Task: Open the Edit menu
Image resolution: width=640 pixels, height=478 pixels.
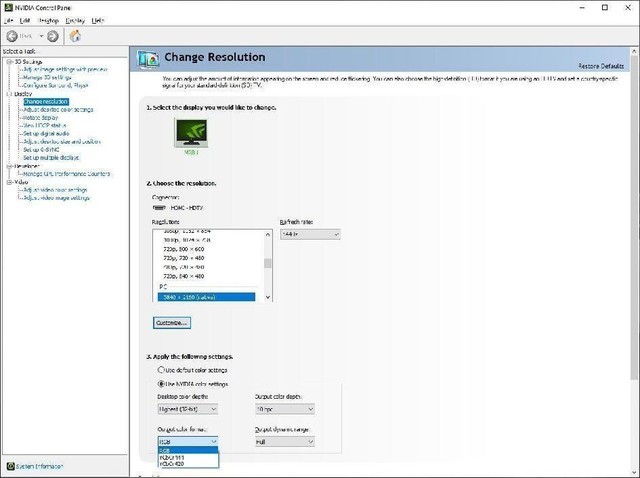Action: click(24, 20)
